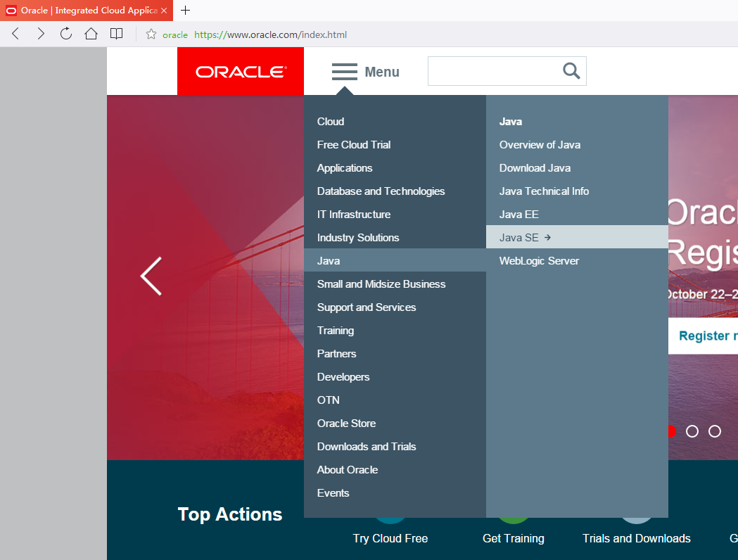Click the WebLogic Server link

tap(539, 261)
